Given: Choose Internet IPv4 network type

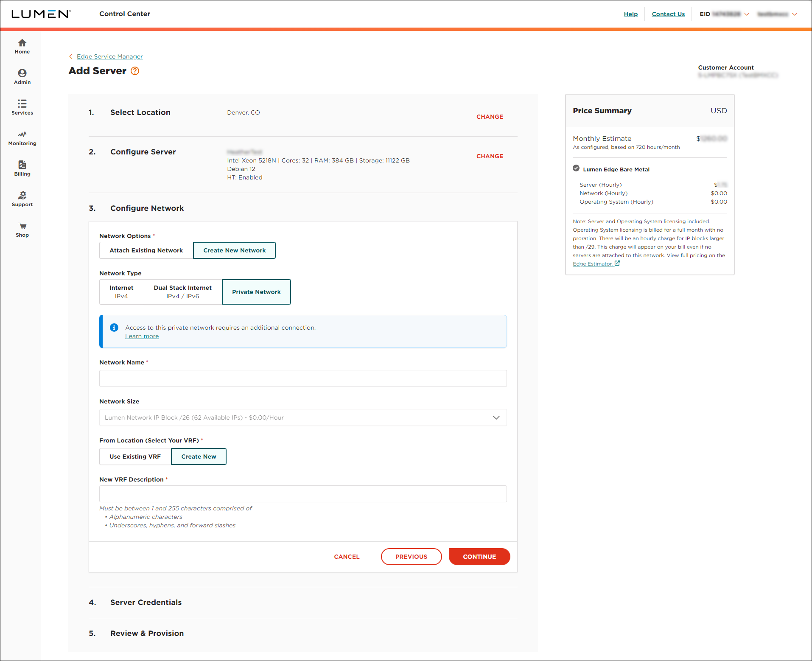Looking at the screenshot, I should tap(121, 292).
